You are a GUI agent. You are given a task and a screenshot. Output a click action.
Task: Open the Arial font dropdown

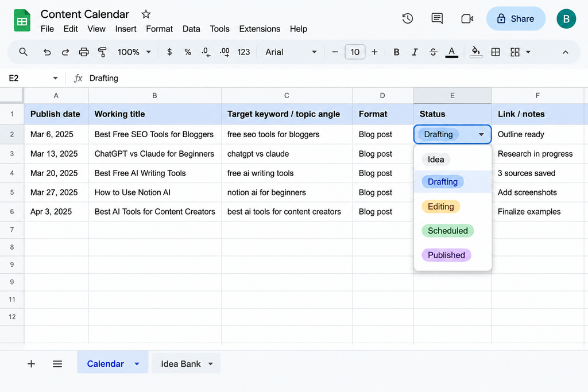[291, 52]
